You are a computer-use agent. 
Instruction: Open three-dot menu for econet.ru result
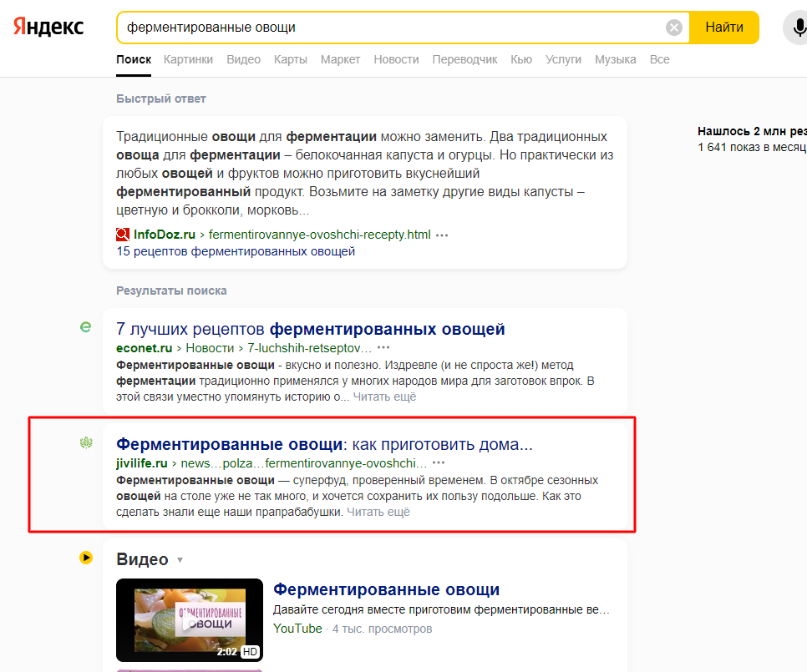(x=383, y=347)
